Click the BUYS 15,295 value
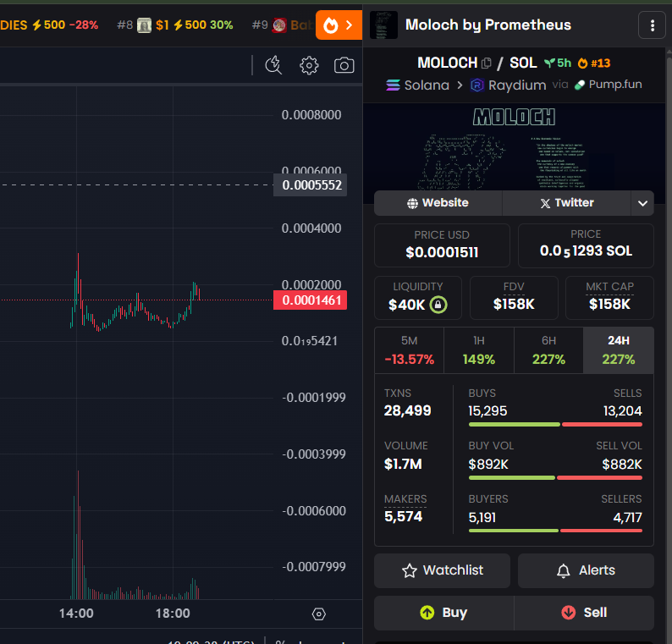Image resolution: width=672 pixels, height=644 pixels. tap(487, 411)
